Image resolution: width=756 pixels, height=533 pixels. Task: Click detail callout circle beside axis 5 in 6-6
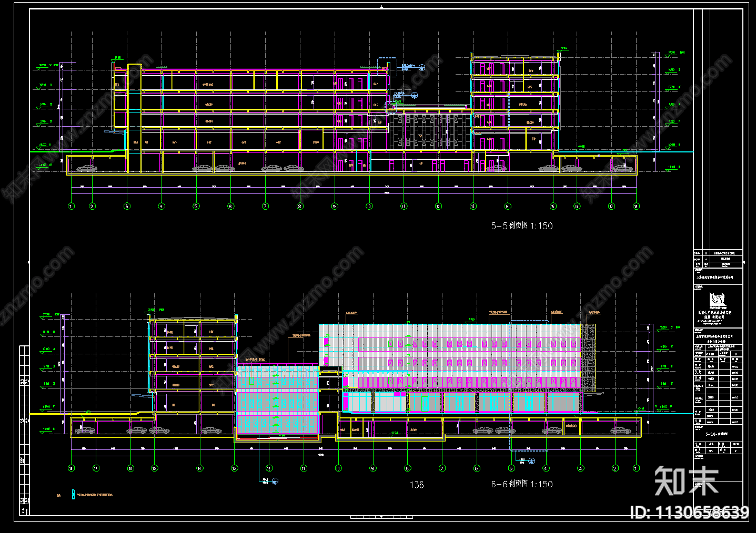(x=531, y=461)
